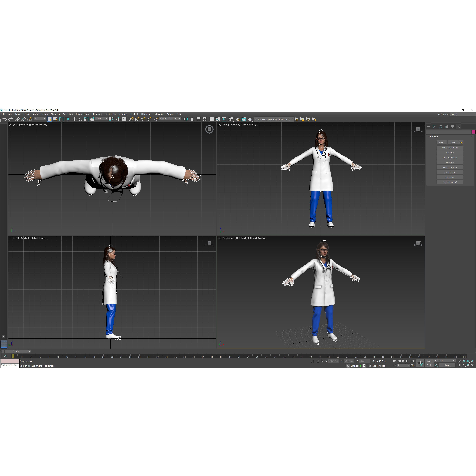Toggle the Selection Lock padlock
Viewport: 476px width, 476px height.
pyautogui.click(x=318, y=361)
